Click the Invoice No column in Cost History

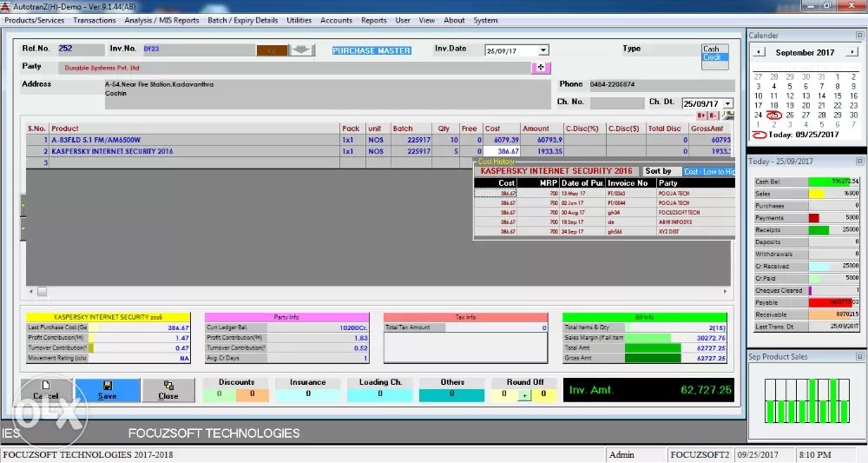tap(630, 182)
